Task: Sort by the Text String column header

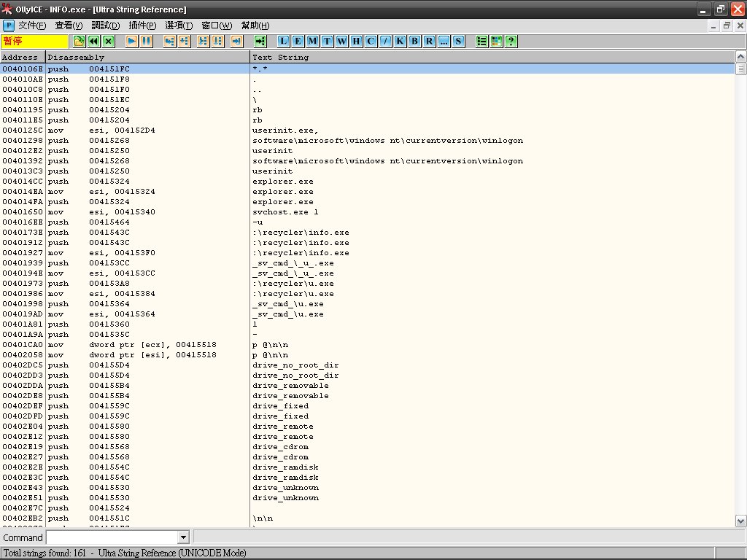Action: [x=492, y=57]
